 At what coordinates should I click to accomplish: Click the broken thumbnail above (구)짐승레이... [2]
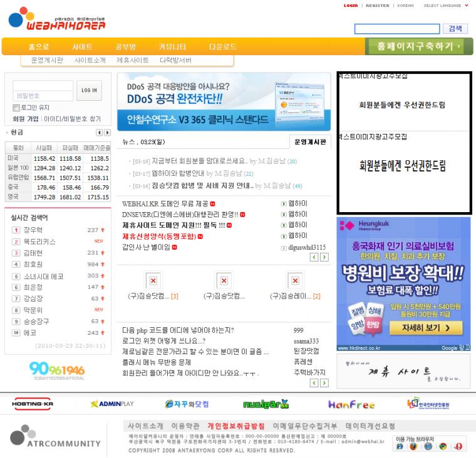click(295, 280)
